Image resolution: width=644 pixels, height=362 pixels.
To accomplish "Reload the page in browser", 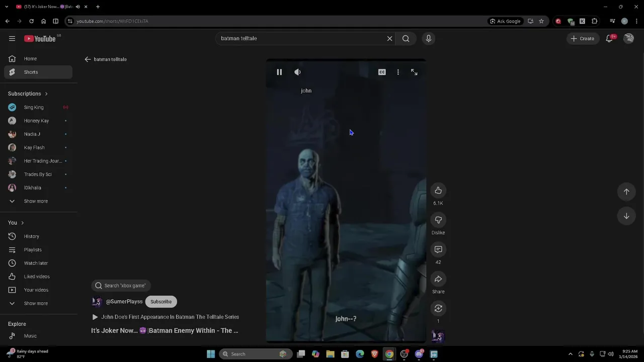I will (31, 21).
